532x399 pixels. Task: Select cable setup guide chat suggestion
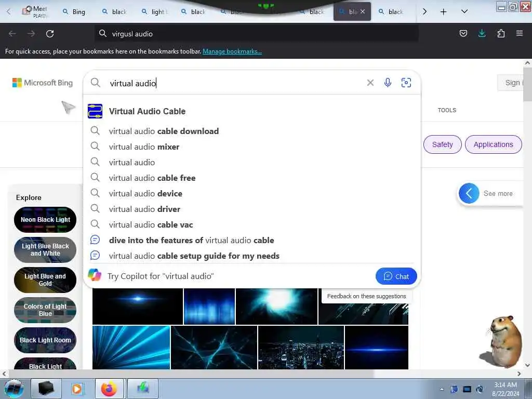[x=252, y=256]
